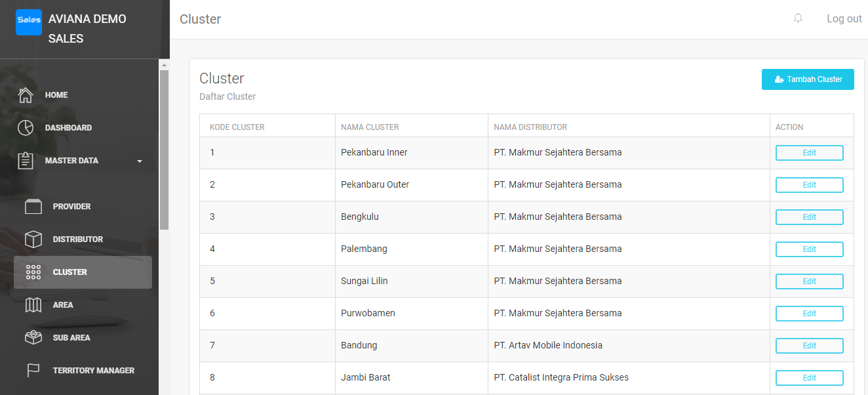
Task: Click the Master Data clipboard icon
Action: [26, 161]
